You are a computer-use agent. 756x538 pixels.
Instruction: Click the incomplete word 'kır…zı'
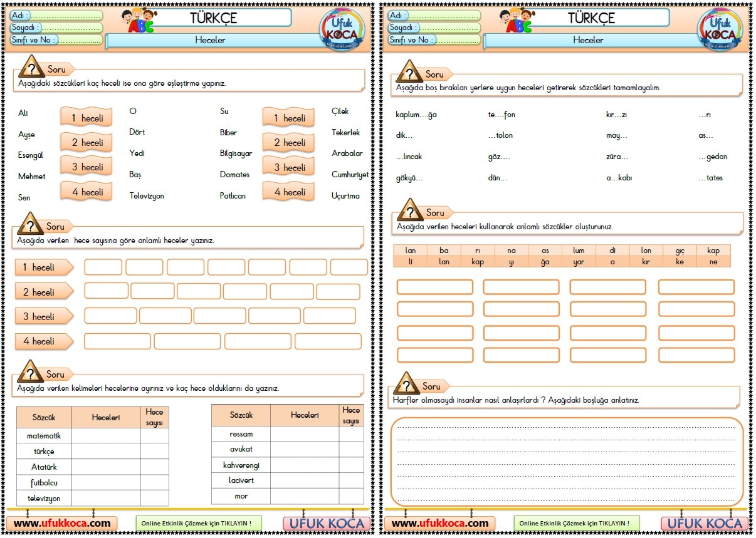[x=616, y=115]
